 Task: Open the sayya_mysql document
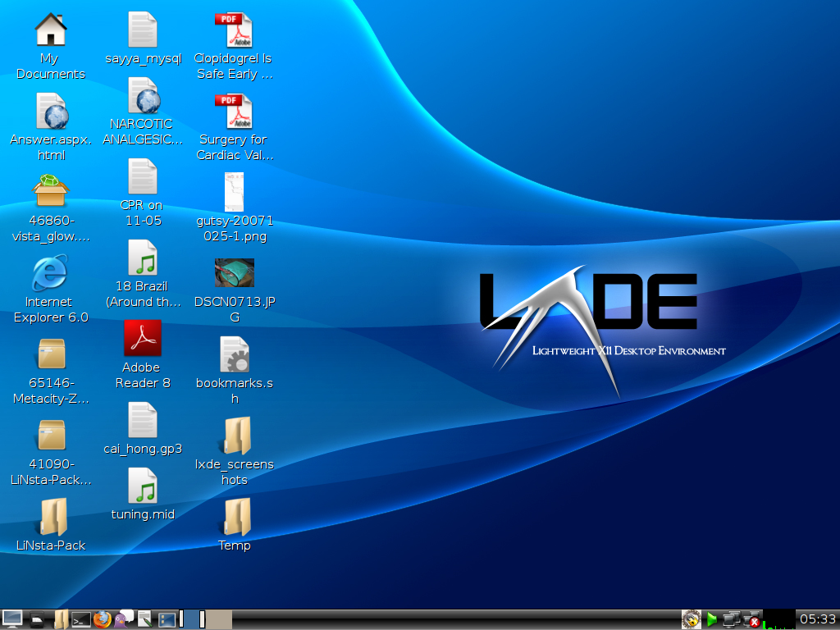[x=141, y=29]
